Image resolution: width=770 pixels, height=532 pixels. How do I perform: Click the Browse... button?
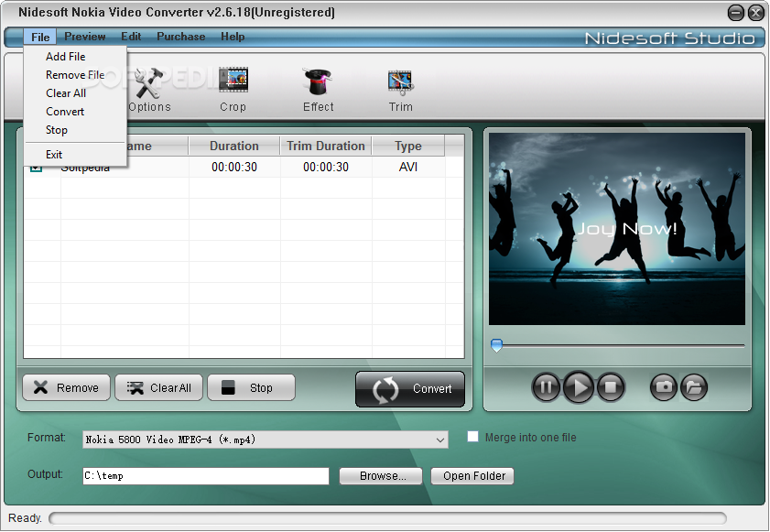pyautogui.click(x=381, y=476)
